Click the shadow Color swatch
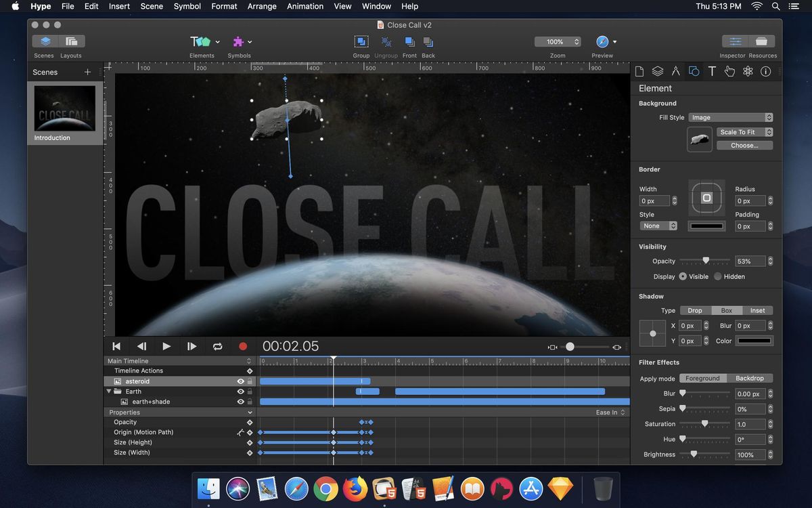 pyautogui.click(x=754, y=341)
